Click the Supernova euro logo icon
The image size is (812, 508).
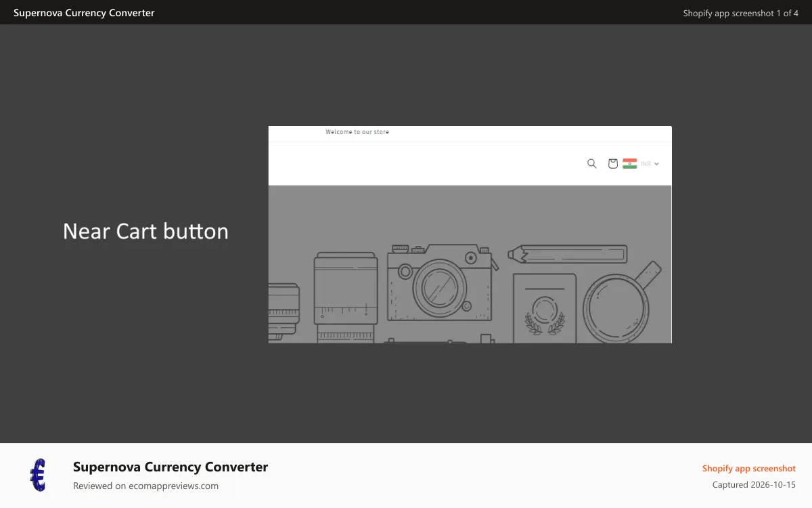click(x=38, y=475)
